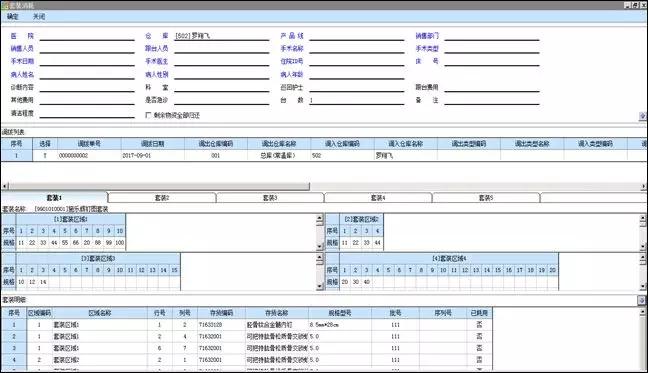Click the 床号 input field
The height and width of the screenshot is (373, 648).
[x=492, y=61]
